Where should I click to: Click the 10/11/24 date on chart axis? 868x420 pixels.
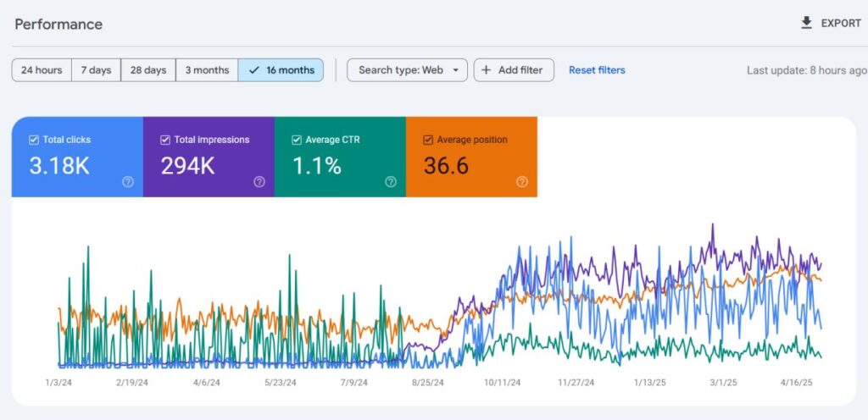[x=502, y=383]
